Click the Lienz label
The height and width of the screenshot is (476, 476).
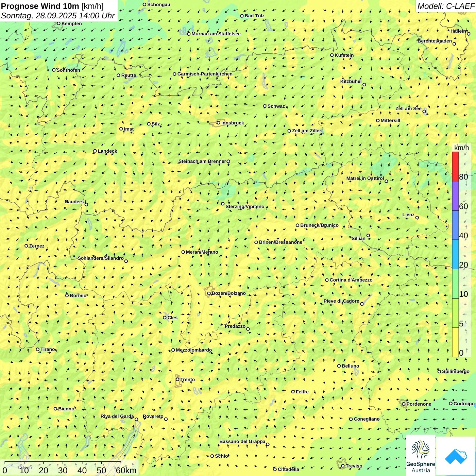click(x=408, y=215)
